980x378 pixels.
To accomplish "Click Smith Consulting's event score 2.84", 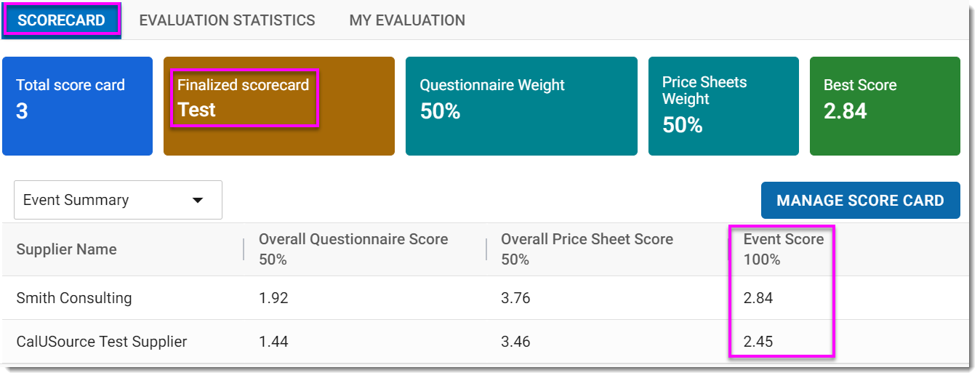I will tap(758, 298).
